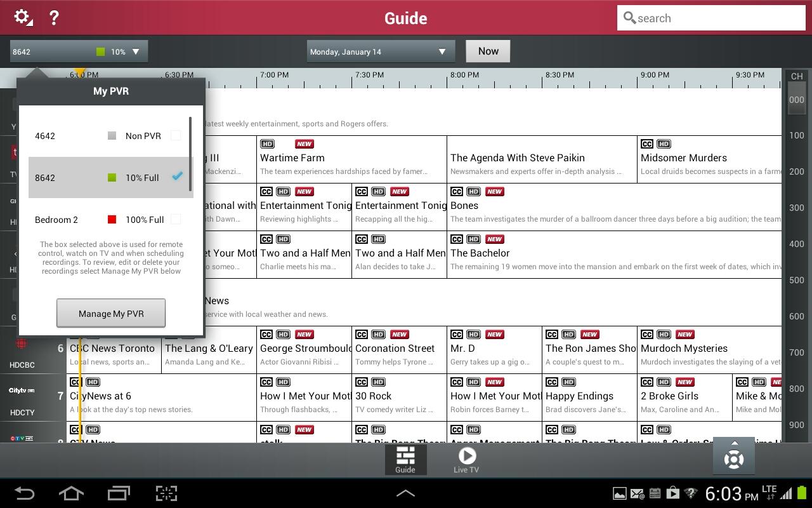Tap the gallery notification icon
The width and height of the screenshot is (812, 508).
coord(619,493)
